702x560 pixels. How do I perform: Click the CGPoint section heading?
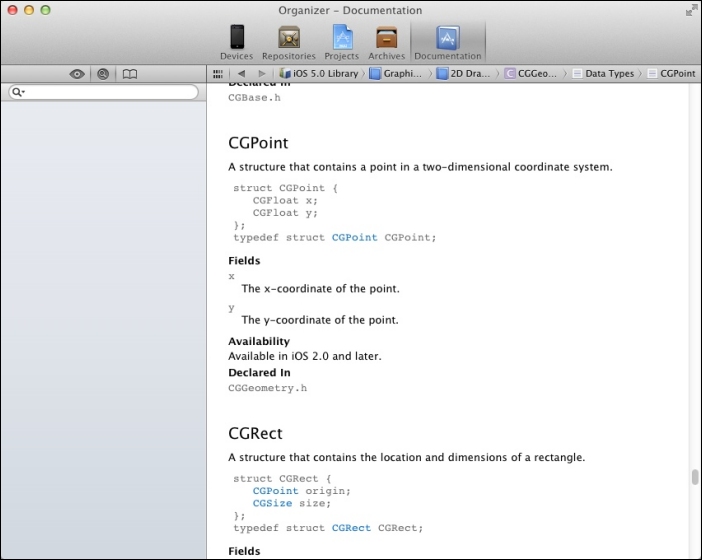(258, 143)
